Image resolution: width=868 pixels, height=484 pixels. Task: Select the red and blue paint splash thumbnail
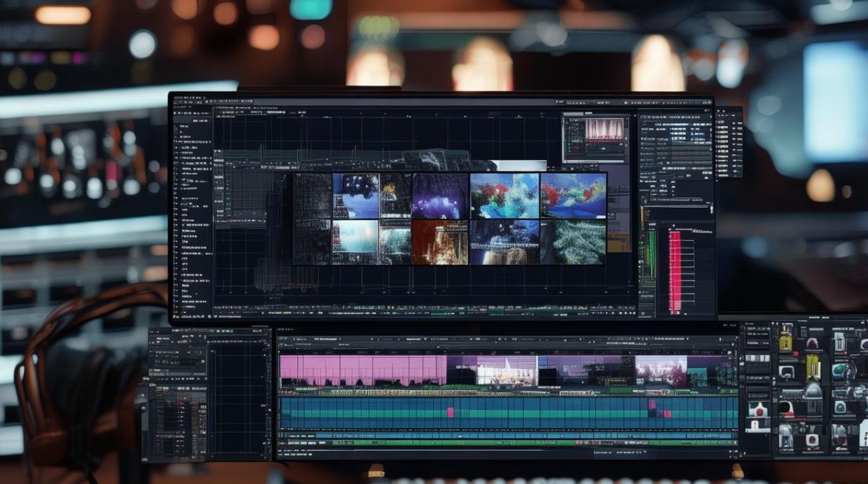click(x=505, y=196)
